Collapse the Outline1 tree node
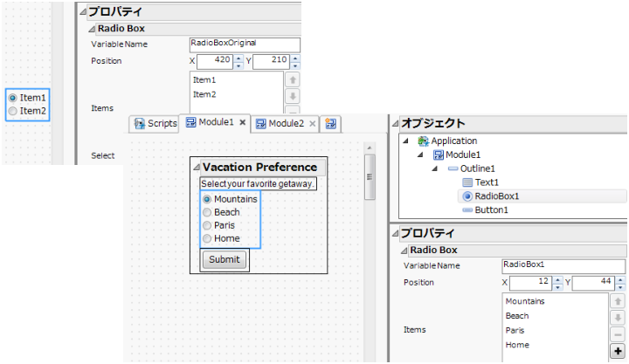 pos(435,168)
